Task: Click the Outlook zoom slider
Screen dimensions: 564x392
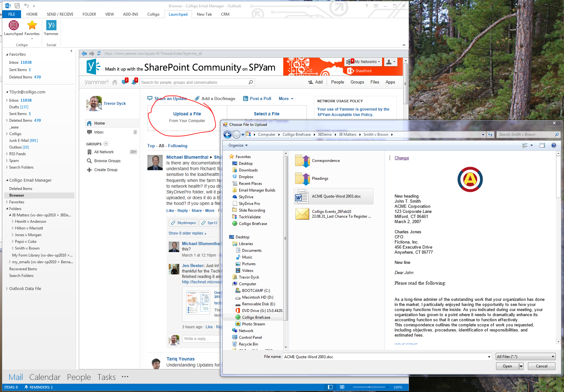Action: point(369,387)
